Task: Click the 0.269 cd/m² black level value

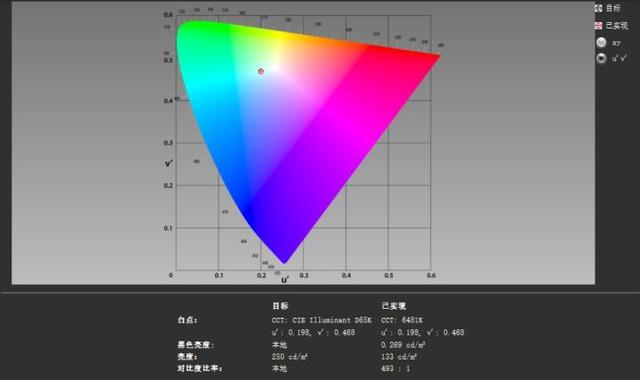Action: tap(403, 345)
